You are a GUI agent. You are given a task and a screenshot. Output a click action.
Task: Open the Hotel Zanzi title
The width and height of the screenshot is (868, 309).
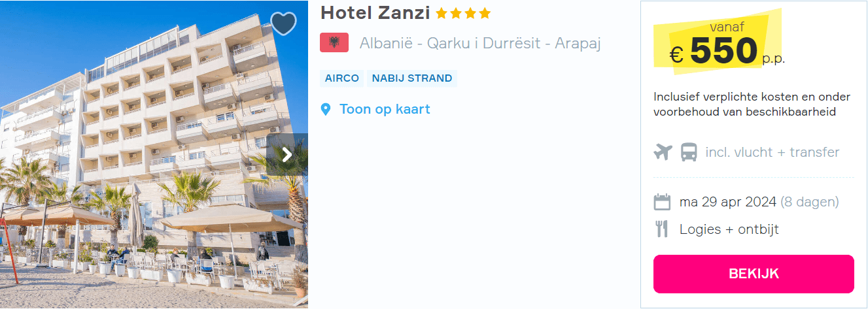(x=375, y=12)
